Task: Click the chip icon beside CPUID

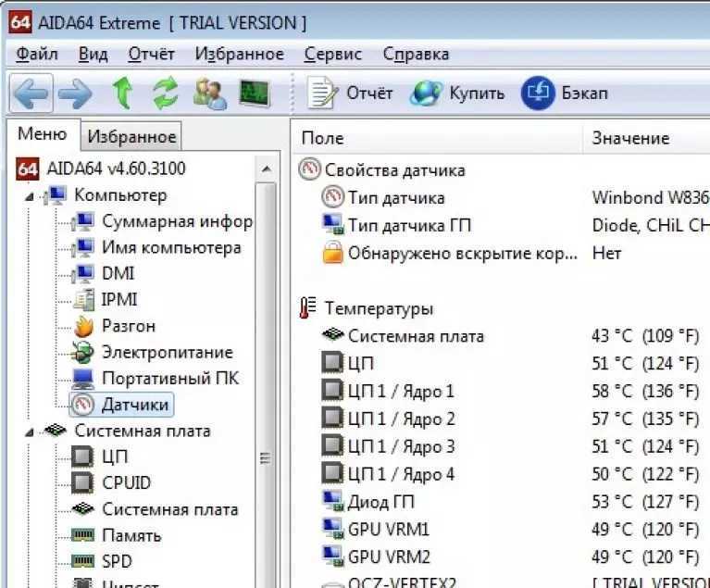Action: (83, 483)
